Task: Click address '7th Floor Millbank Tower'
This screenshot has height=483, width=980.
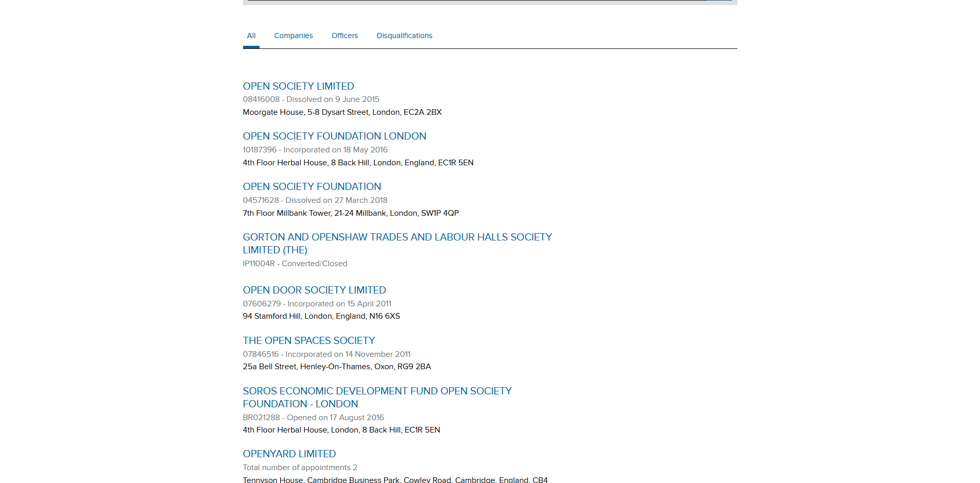Action: (x=287, y=213)
